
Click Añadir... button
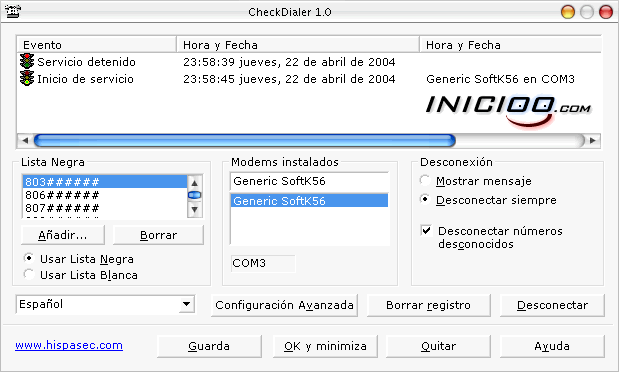click(x=63, y=235)
